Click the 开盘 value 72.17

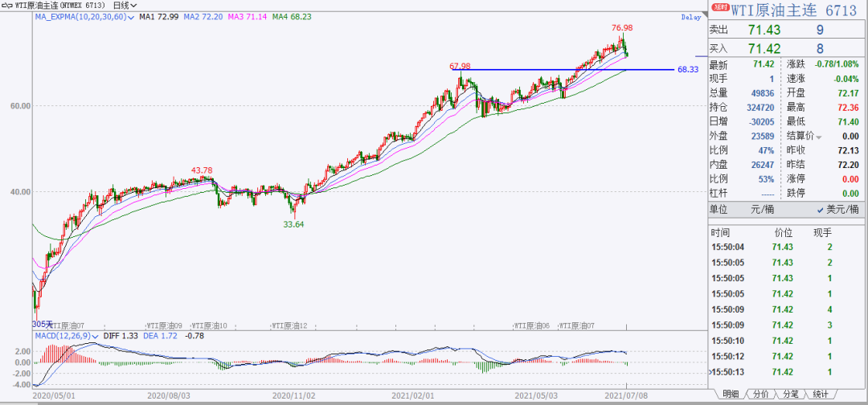pos(849,93)
